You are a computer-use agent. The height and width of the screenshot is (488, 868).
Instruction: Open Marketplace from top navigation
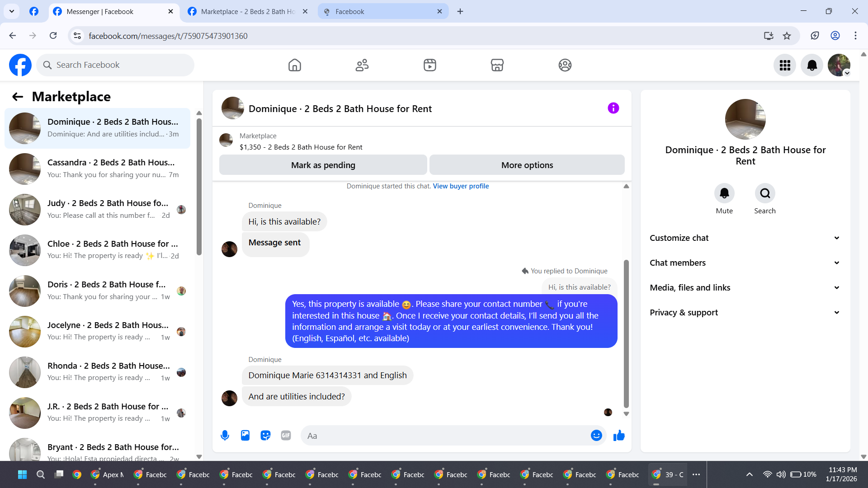coord(497,65)
